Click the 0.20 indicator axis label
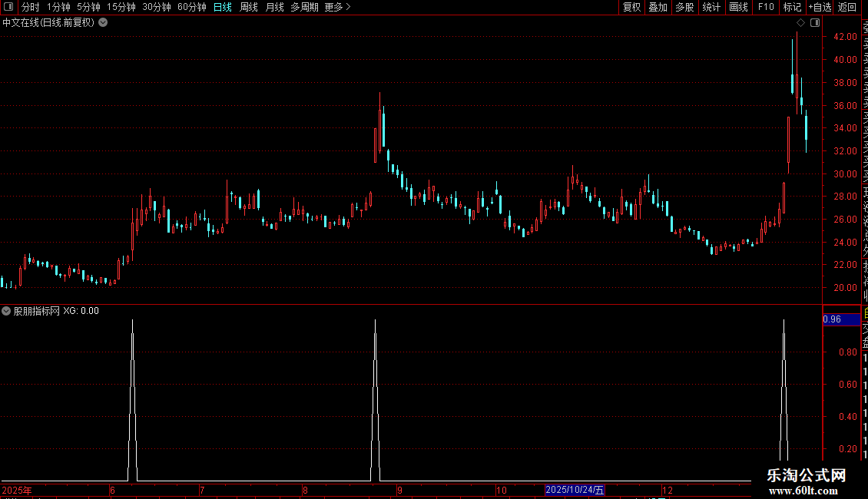Screen dimensions: 868x499 848,448
